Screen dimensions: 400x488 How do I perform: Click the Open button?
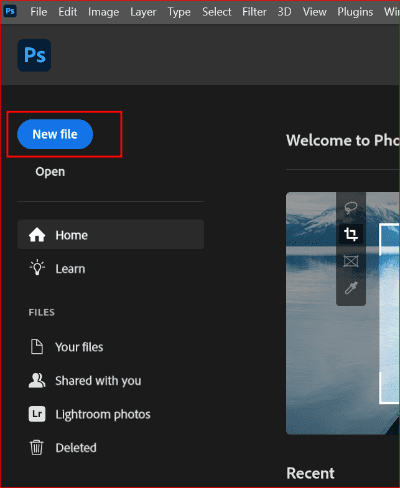(x=50, y=172)
